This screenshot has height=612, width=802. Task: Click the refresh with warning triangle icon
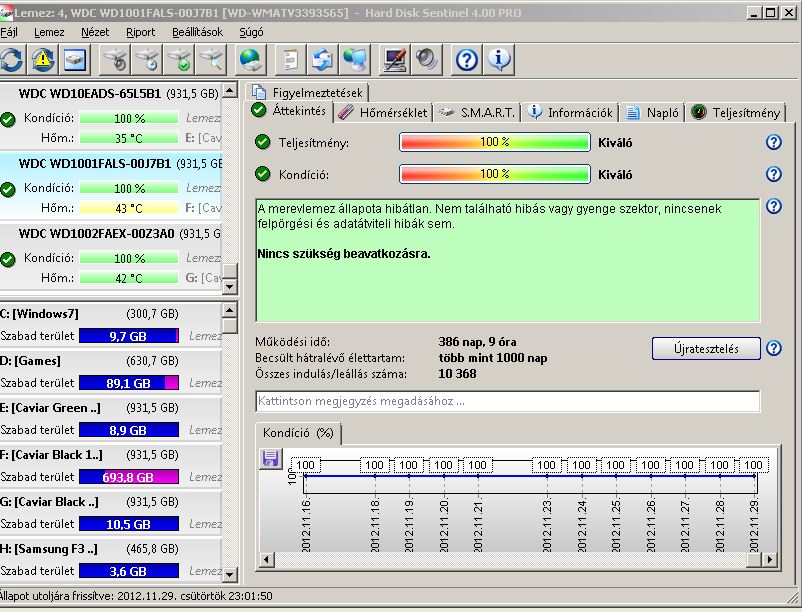point(43,60)
